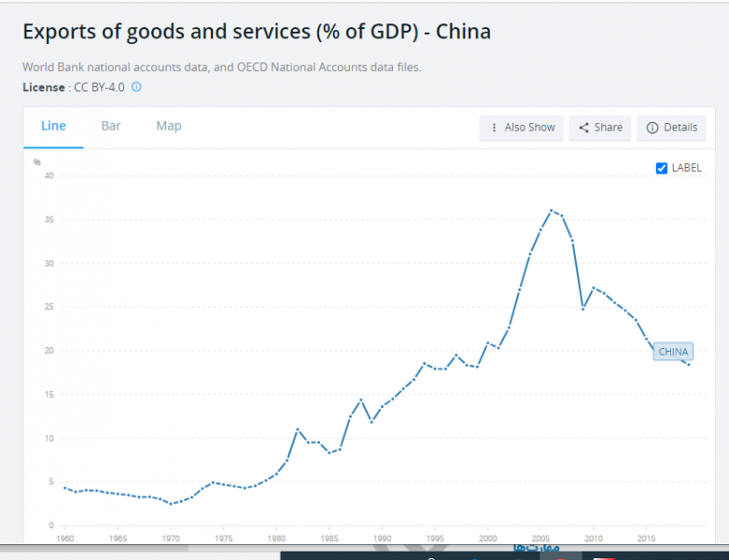Click the first data point at 1960
This screenshot has height=560, width=729.
64,487
